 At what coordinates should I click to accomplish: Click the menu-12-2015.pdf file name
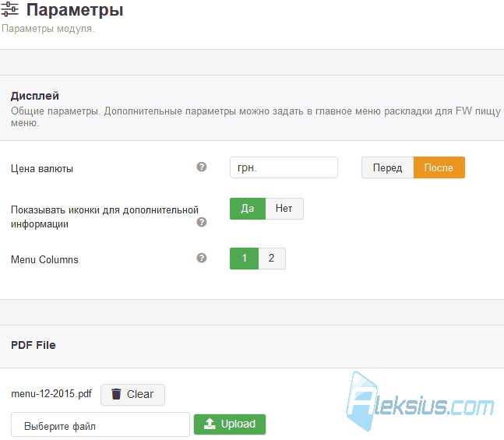(51, 394)
